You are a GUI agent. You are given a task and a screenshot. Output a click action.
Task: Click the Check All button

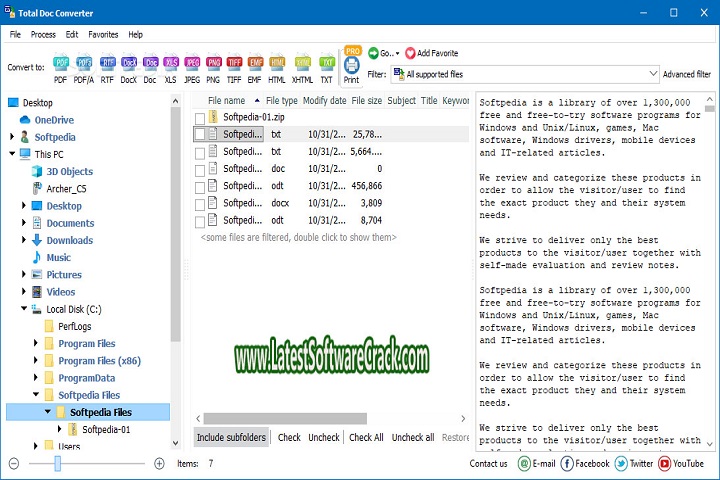366,437
